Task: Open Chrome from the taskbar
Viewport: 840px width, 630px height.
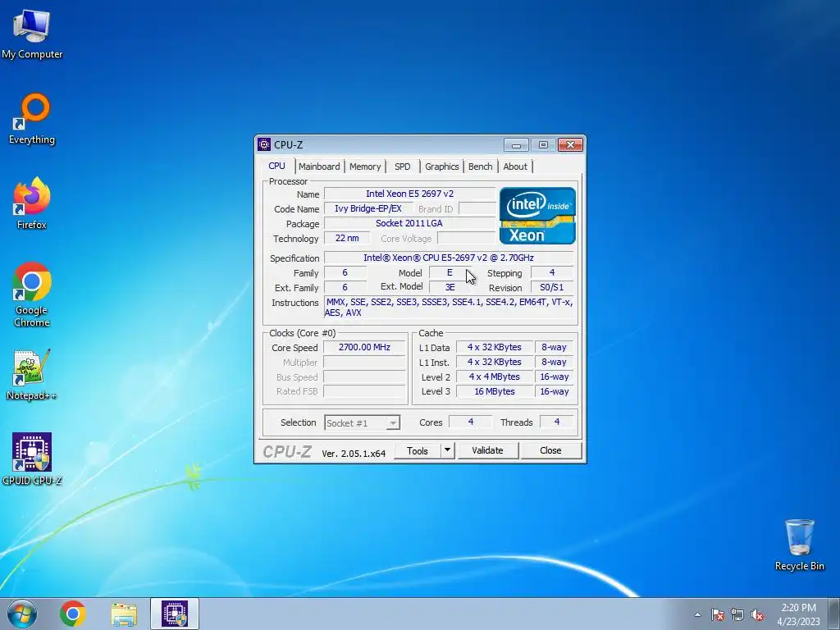Action: 73,614
